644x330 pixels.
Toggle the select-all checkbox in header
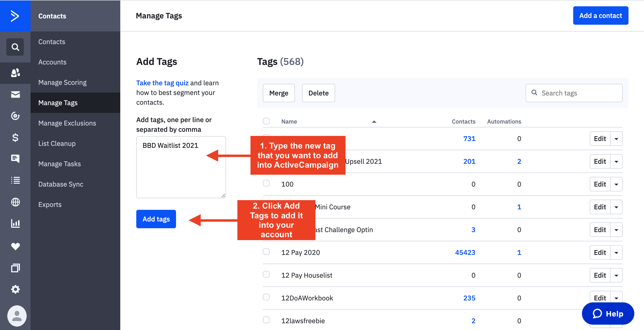[x=266, y=121]
